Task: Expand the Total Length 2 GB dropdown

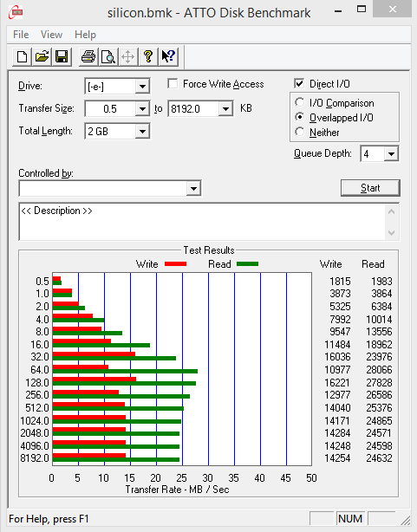Action: pos(142,132)
